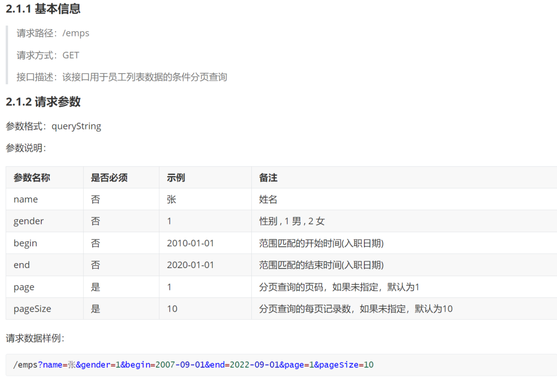Click the 请求数据样例 label
The height and width of the screenshot is (392, 557).
pos(35,338)
